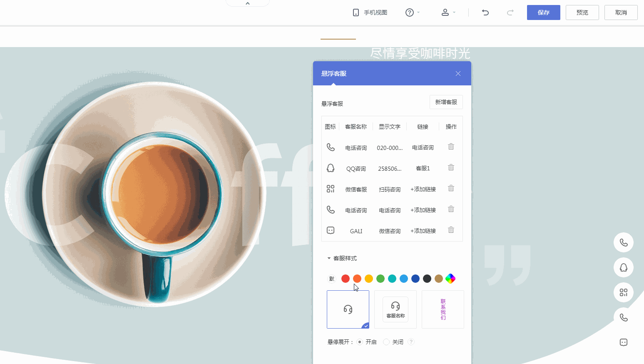
Task: Click the 预览 preview button
Action: (x=582, y=12)
